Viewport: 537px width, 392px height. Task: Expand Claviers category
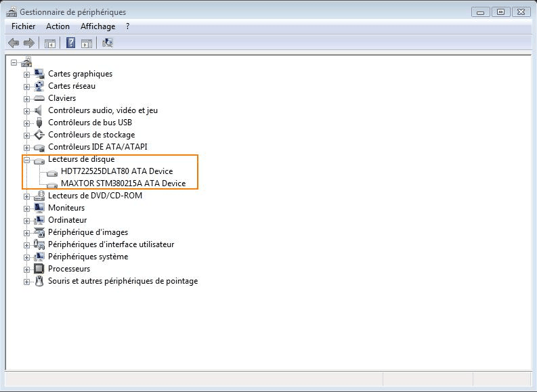pos(26,99)
